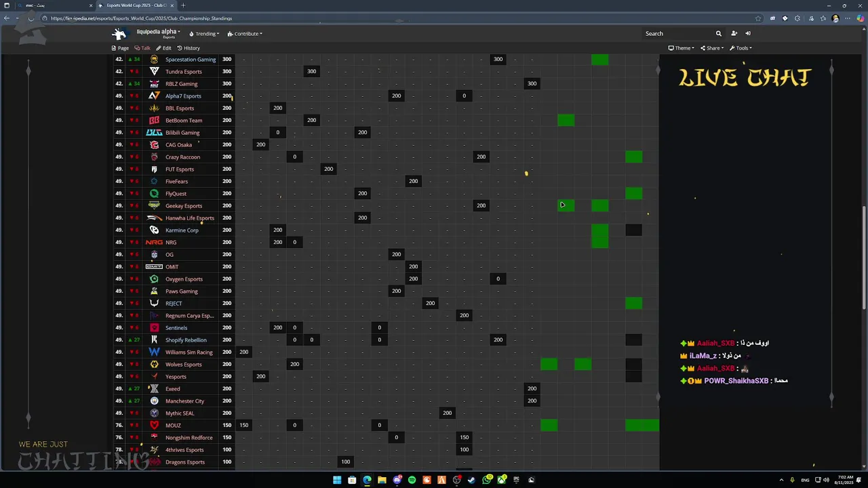Open the create account icon

[734, 33]
